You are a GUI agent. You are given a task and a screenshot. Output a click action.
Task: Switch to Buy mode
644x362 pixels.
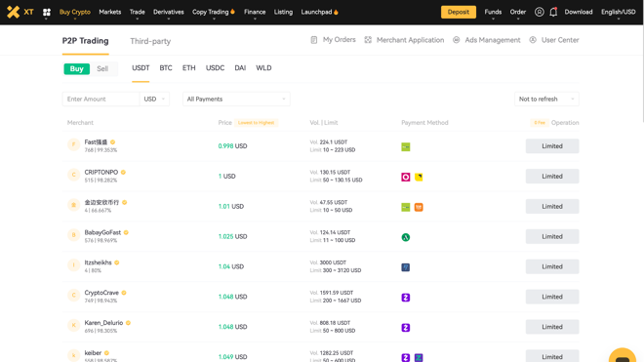pos(76,68)
